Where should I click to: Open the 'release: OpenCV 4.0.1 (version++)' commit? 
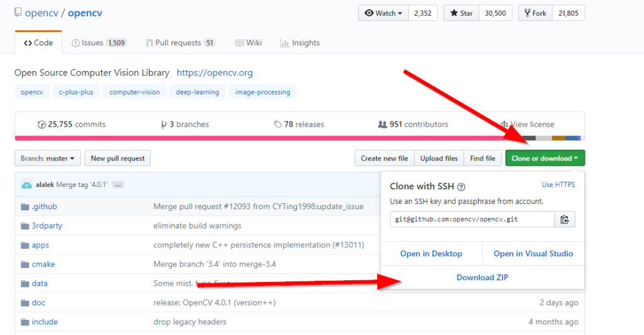[214, 302]
